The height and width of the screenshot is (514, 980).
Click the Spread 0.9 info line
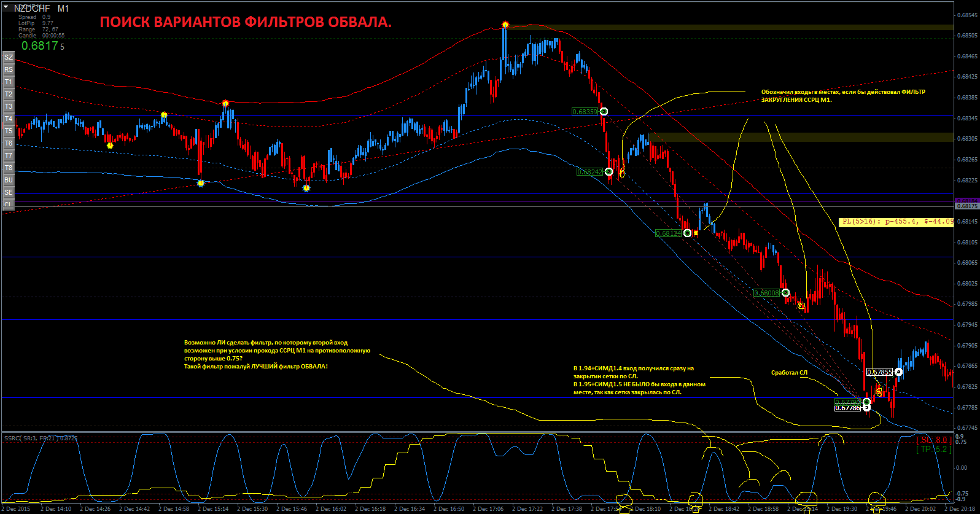point(34,17)
